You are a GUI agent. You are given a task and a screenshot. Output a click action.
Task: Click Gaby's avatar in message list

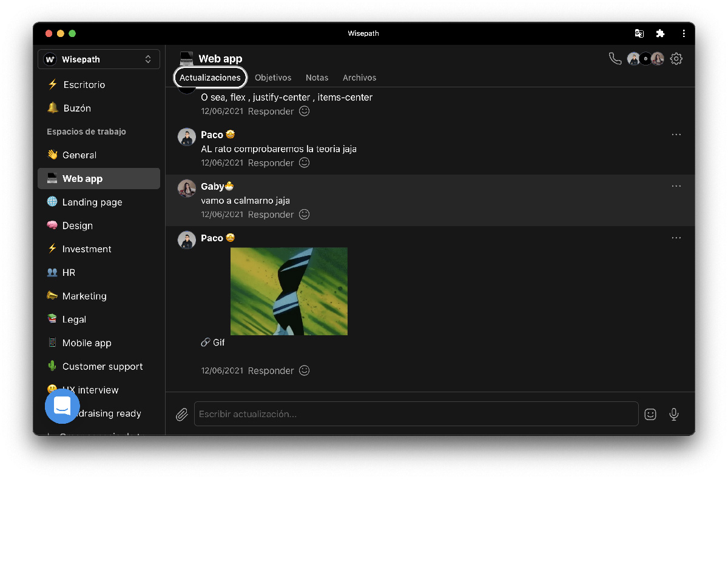(186, 189)
